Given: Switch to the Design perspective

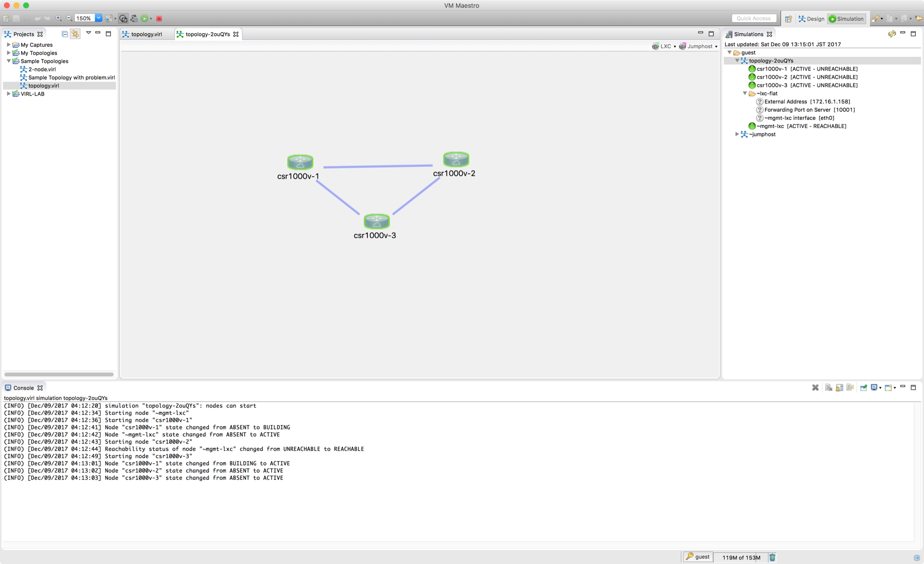Looking at the screenshot, I should [x=811, y=19].
